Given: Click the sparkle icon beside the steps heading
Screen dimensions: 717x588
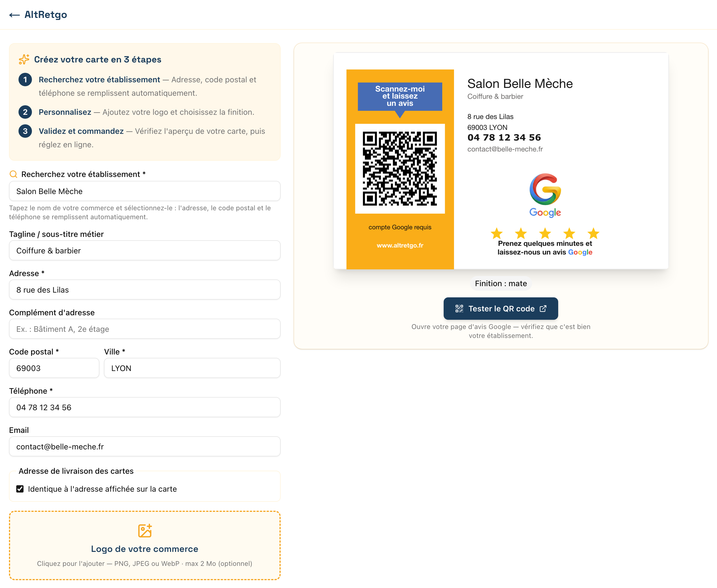Looking at the screenshot, I should [24, 59].
